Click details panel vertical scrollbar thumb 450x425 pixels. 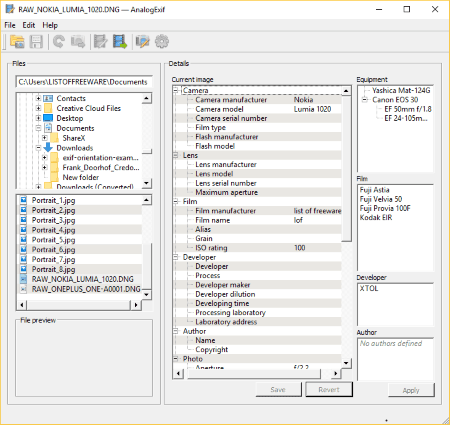tap(347, 168)
